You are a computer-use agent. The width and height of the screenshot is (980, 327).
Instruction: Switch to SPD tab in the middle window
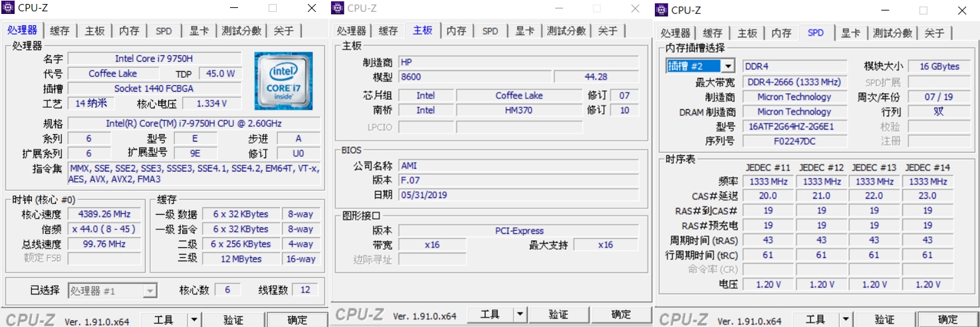tap(490, 31)
